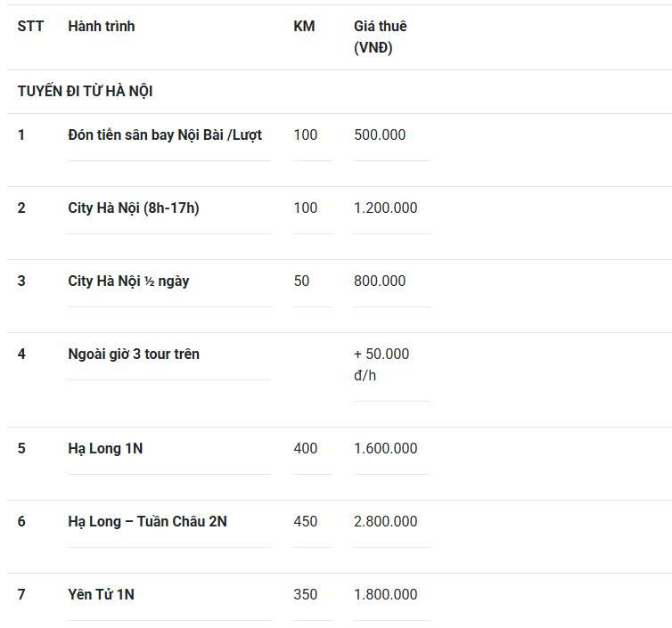Viewport: 672px width, 628px height.
Task: Click the Hành trình column header
Action: tap(102, 27)
